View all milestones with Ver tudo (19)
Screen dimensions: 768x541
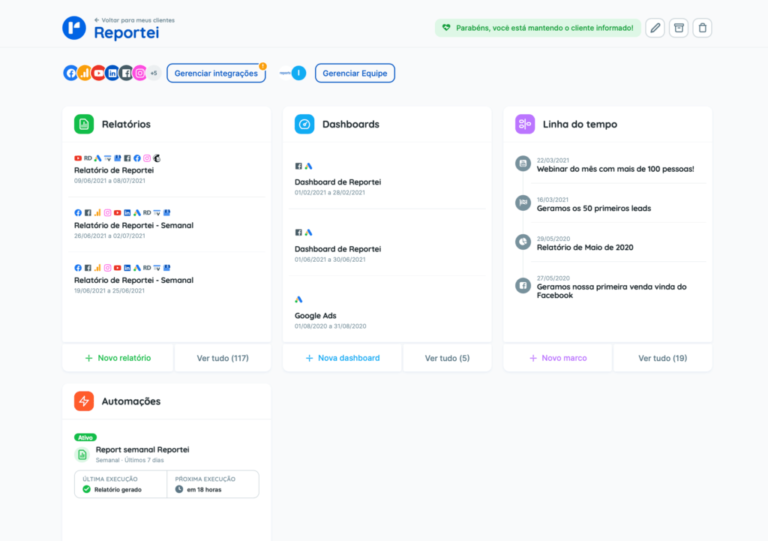663,358
